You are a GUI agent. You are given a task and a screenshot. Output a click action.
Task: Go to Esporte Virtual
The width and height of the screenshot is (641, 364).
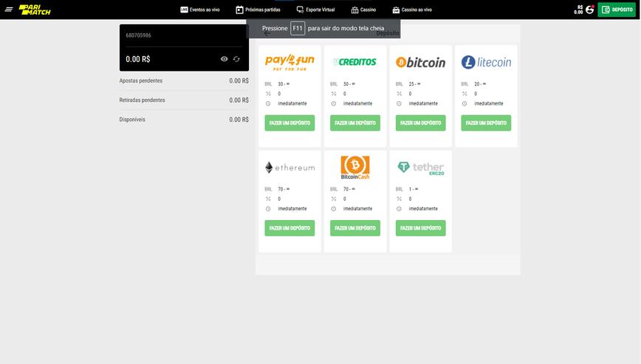tap(315, 10)
